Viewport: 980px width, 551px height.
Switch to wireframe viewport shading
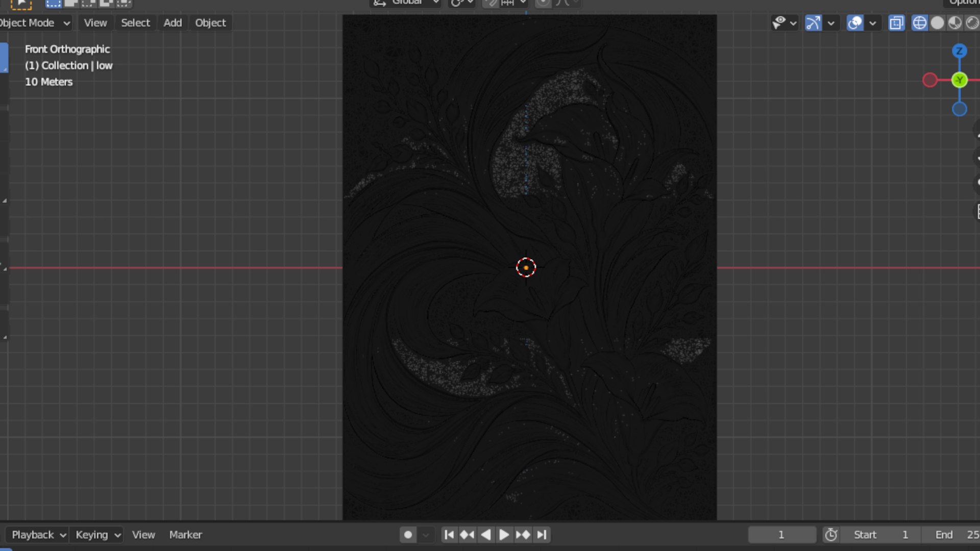(919, 23)
